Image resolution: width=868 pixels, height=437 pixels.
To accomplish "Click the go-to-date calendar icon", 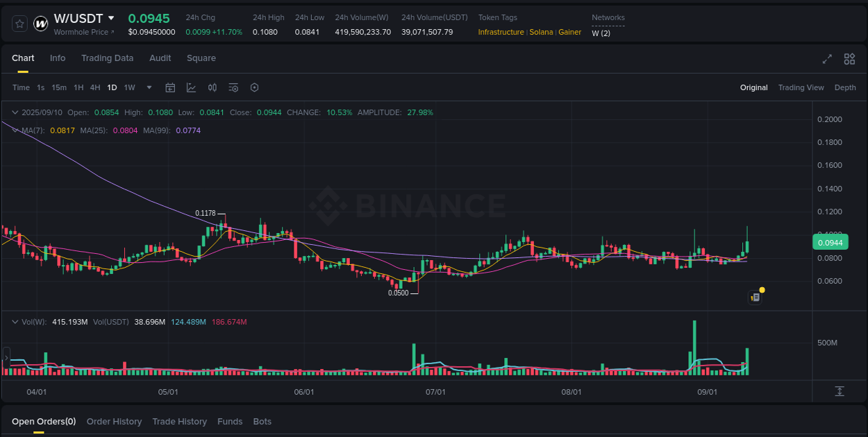I will pos(170,87).
